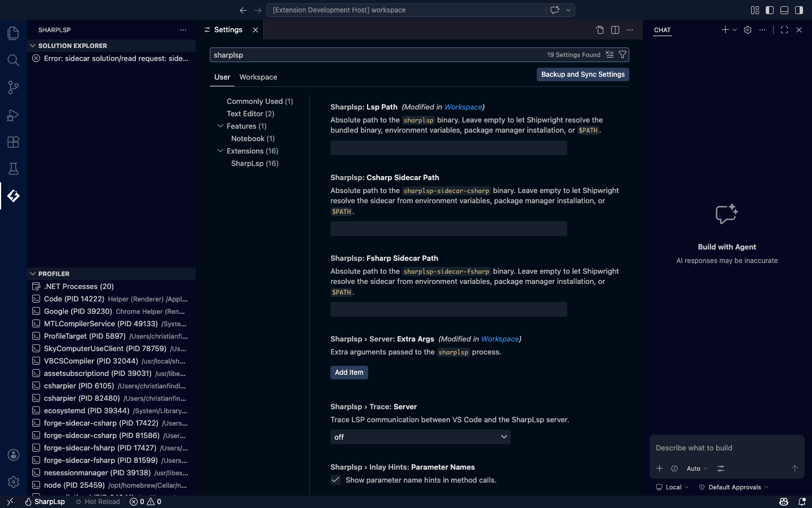Image resolution: width=812 pixels, height=508 pixels.
Task: Collapse the Extensions settings group
Action: click(220, 151)
